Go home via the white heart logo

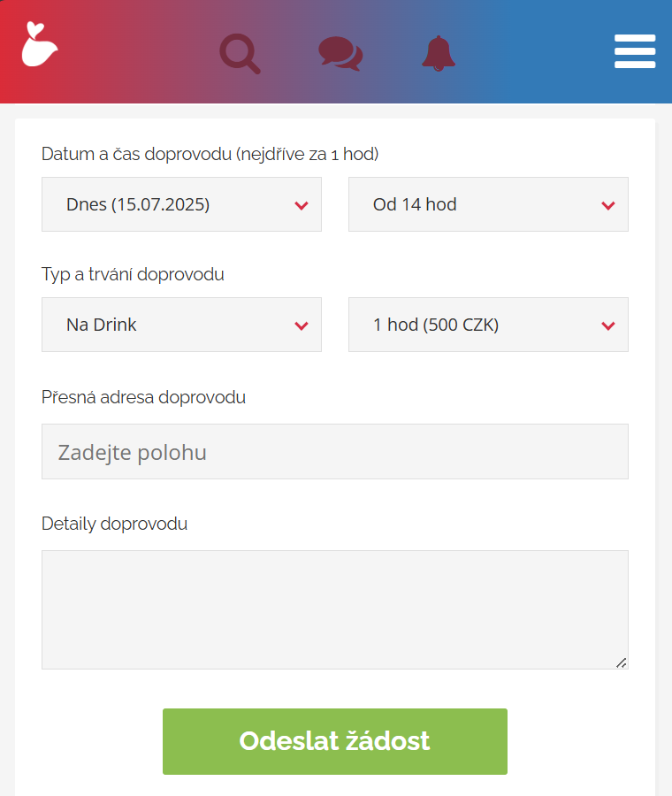40,44
